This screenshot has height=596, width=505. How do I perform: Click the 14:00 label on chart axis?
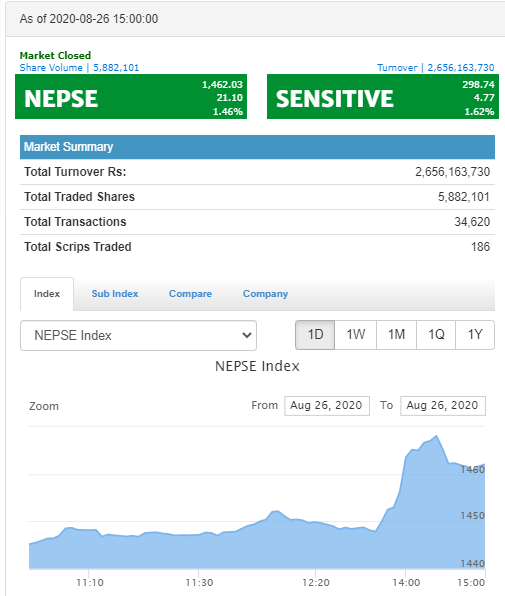(x=406, y=582)
